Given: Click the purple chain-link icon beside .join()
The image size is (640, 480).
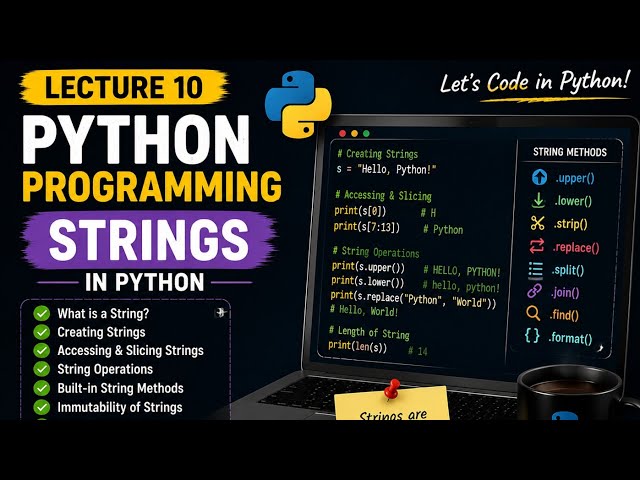Looking at the screenshot, I should tap(534, 291).
